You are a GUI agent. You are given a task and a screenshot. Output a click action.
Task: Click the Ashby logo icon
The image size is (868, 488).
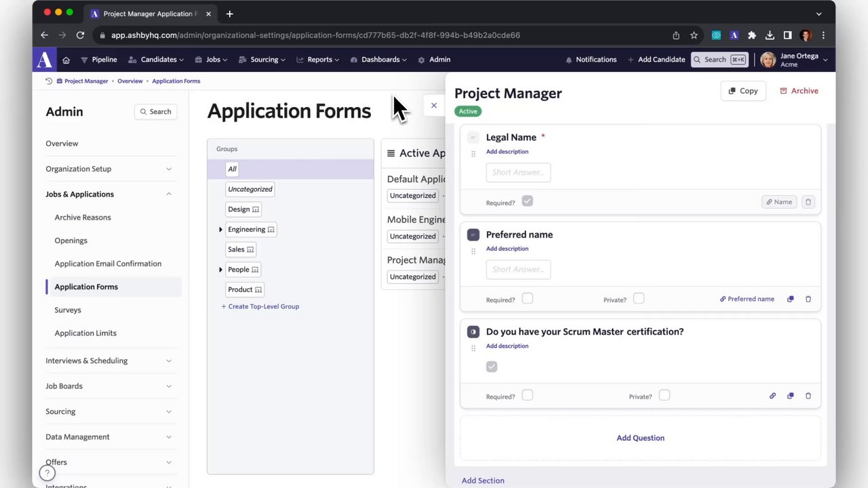[x=45, y=60]
